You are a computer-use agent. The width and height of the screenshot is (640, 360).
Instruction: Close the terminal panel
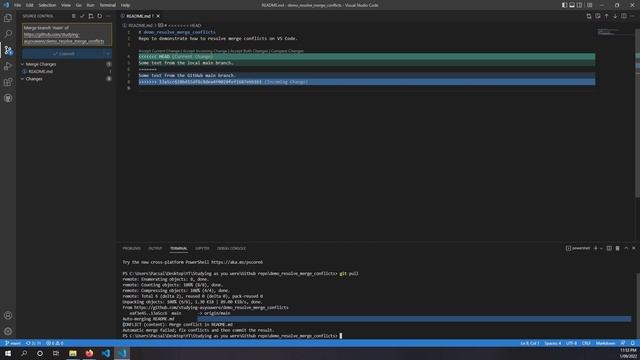tap(633, 248)
